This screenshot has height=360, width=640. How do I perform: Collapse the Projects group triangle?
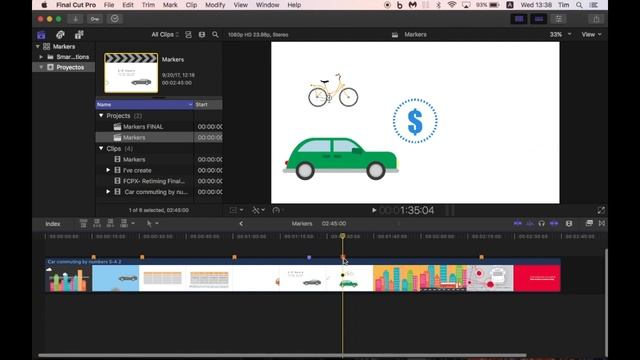click(x=101, y=116)
